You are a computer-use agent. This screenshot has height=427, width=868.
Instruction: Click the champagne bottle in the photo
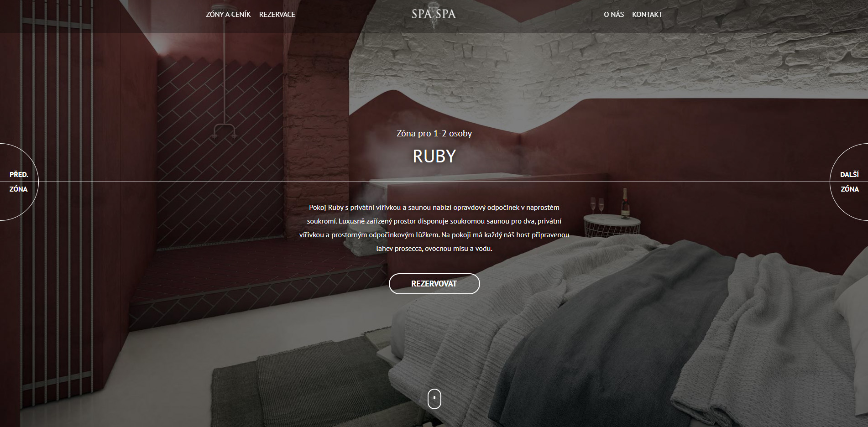(x=625, y=203)
